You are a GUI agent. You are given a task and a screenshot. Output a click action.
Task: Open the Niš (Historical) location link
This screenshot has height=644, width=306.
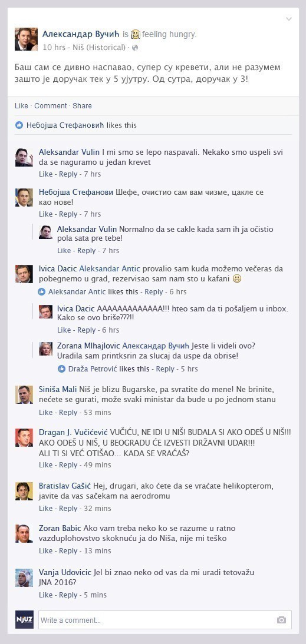tap(98, 47)
